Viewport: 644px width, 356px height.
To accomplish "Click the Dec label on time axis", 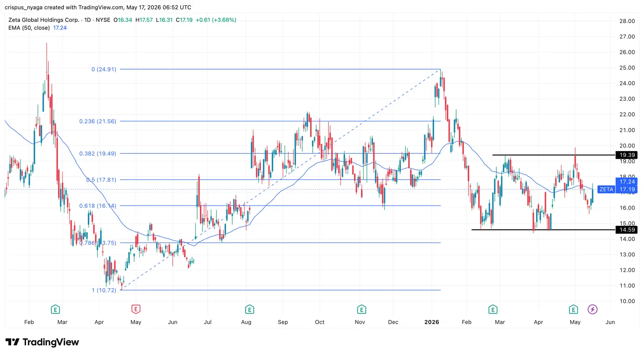I will [393, 322].
